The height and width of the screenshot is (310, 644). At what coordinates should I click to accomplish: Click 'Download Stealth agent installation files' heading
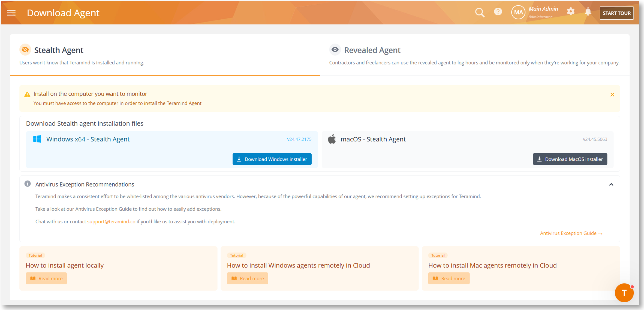click(85, 123)
